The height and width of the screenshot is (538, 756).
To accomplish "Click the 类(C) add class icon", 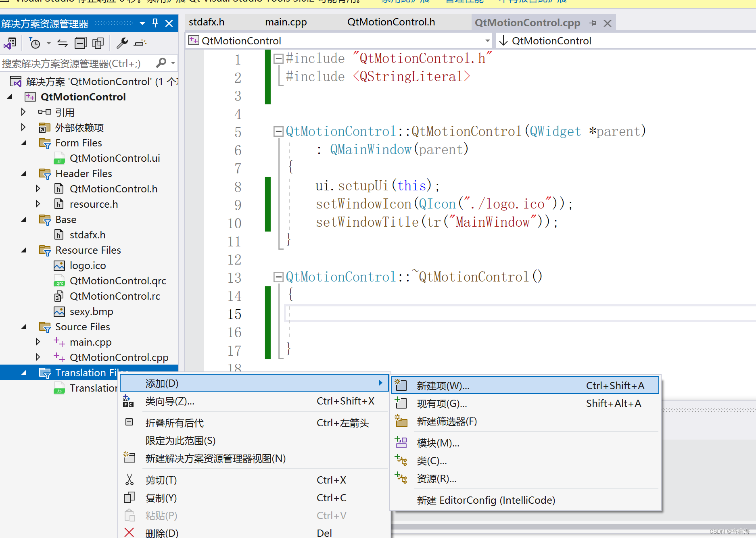I will pos(401,460).
